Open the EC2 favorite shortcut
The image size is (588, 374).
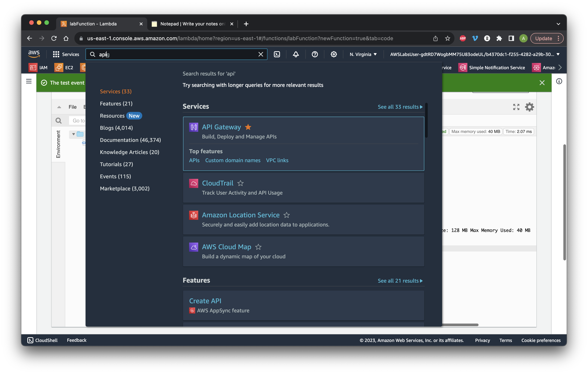(x=64, y=68)
